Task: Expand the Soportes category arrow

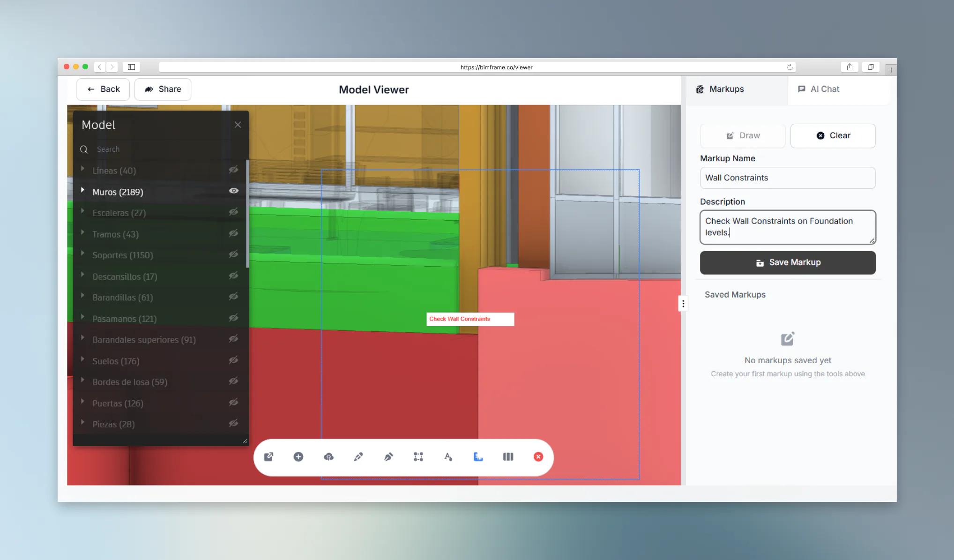Action: 83,254
